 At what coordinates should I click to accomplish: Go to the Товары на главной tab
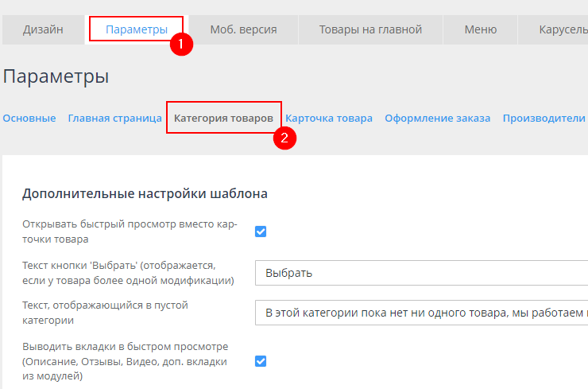tap(370, 30)
